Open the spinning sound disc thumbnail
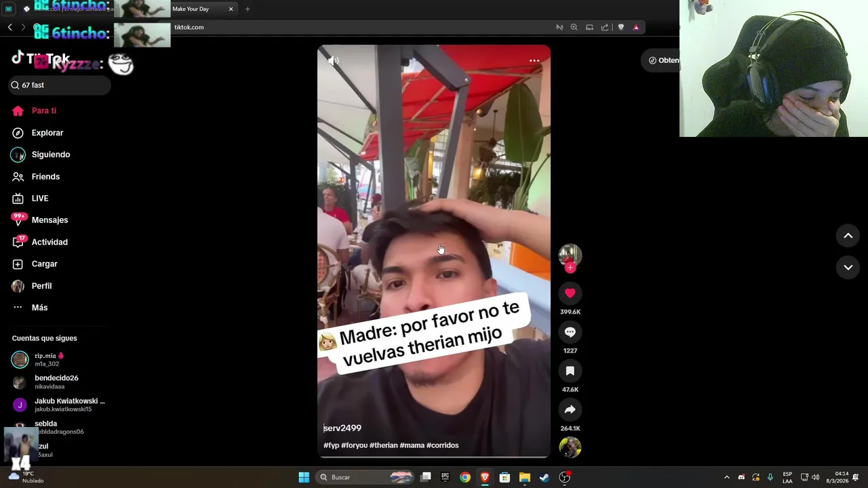 (570, 447)
